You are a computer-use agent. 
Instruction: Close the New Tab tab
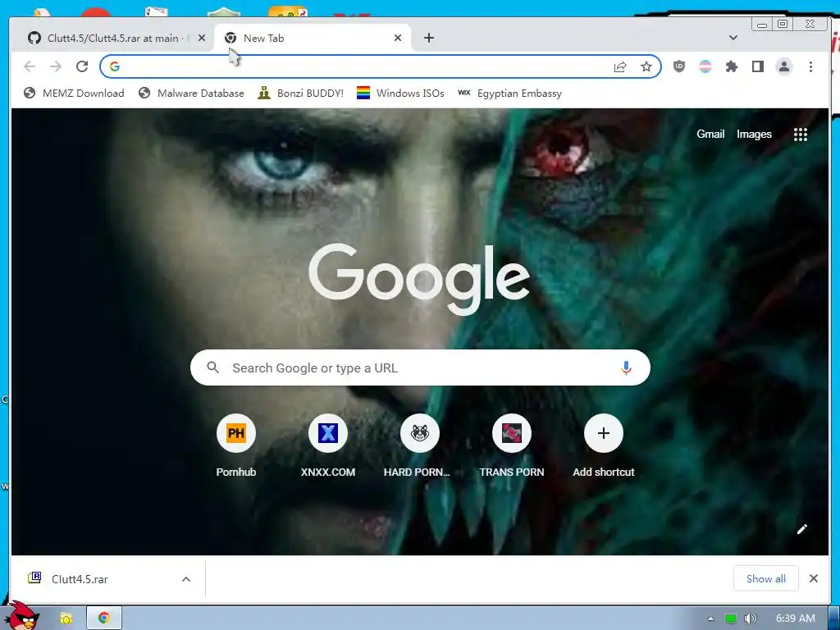398,38
